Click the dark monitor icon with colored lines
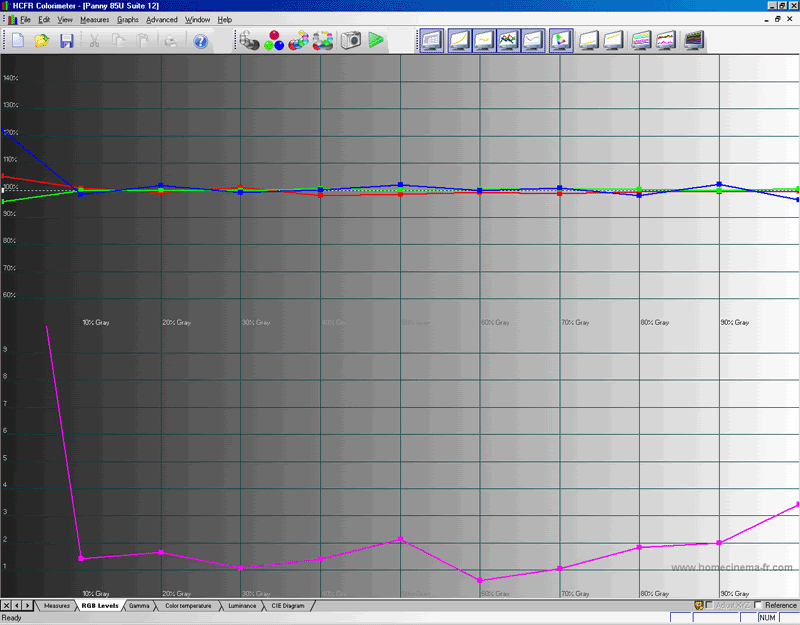The image size is (800, 625). (694, 40)
